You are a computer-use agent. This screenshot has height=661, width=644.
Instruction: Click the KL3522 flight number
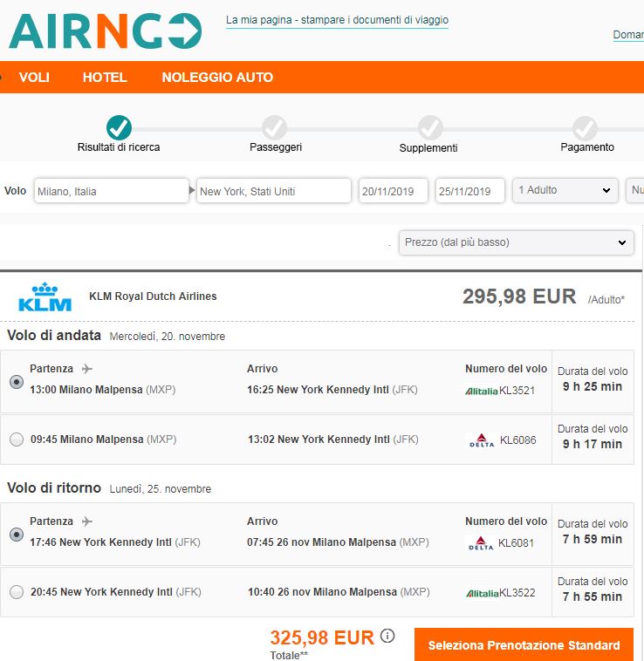517,593
